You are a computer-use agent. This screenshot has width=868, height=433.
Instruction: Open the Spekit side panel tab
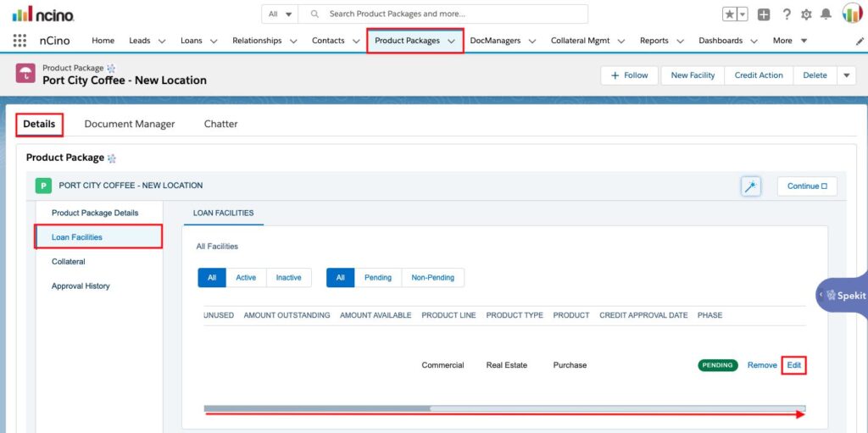(x=843, y=295)
